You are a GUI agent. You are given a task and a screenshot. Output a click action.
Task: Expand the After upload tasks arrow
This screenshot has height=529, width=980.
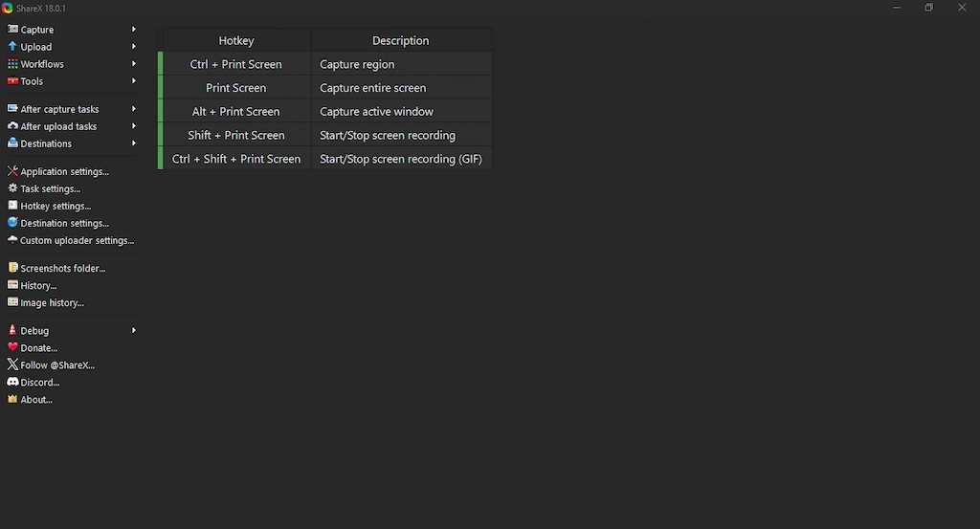(x=134, y=126)
